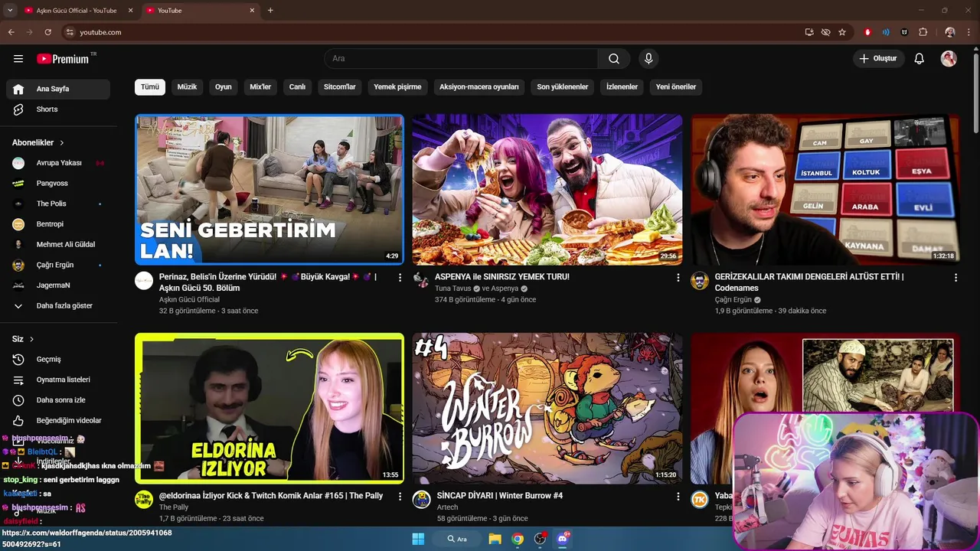Open Mehmet Ali Güldal subscription channel

(x=58, y=245)
